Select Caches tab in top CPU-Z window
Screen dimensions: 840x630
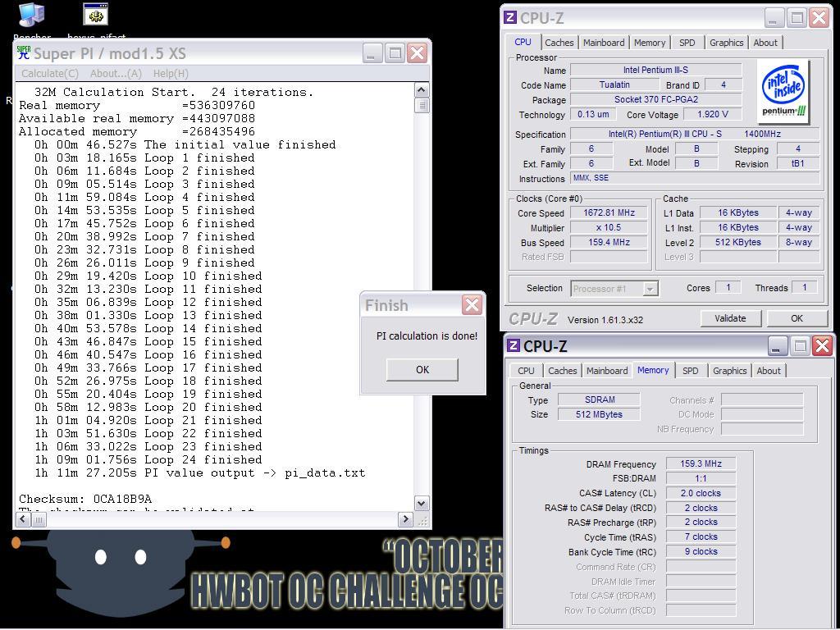point(559,43)
